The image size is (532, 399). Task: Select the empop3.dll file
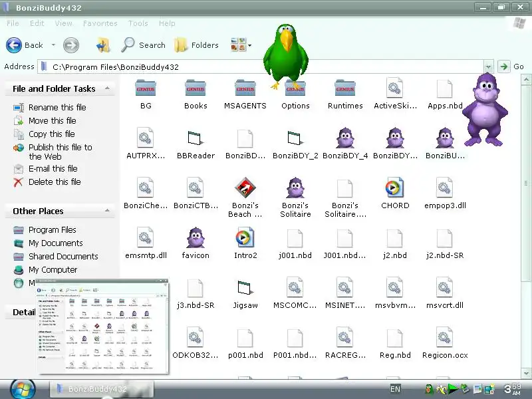444,188
